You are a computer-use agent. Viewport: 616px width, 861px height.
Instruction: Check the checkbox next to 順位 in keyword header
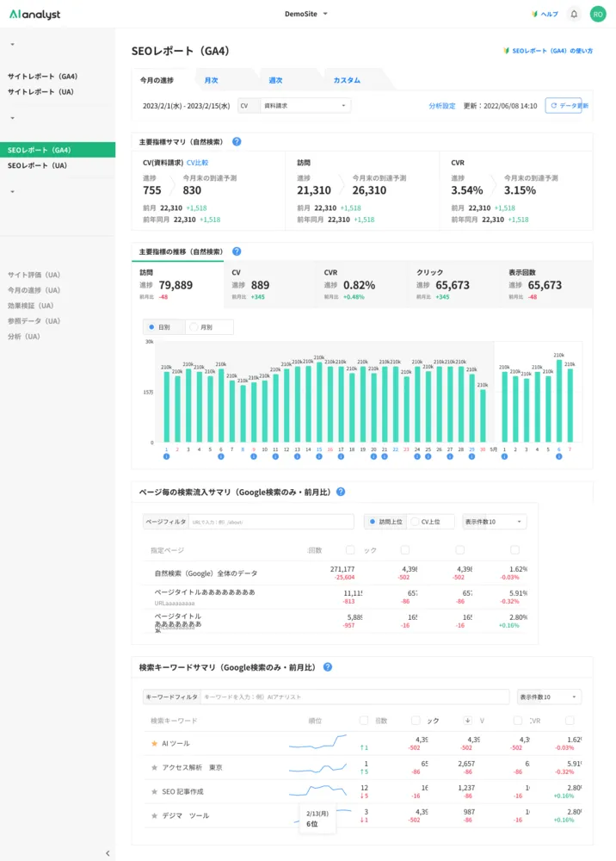[x=364, y=721]
